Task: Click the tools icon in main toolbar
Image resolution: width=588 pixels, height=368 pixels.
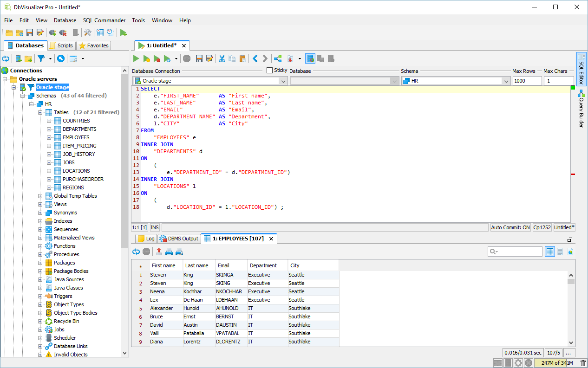Action: tap(87, 32)
